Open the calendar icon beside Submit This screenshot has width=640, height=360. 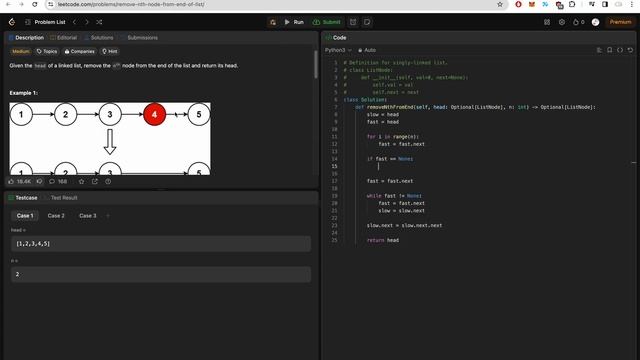click(353, 22)
